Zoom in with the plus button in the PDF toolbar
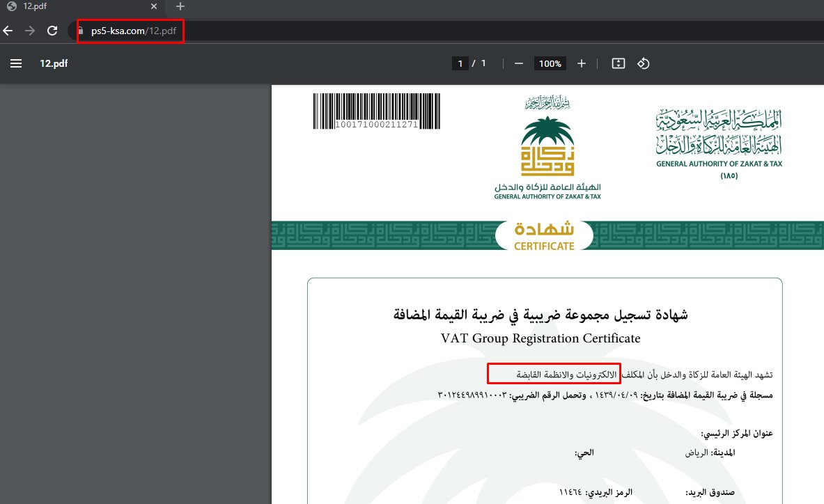This screenshot has height=504, width=824. click(581, 63)
